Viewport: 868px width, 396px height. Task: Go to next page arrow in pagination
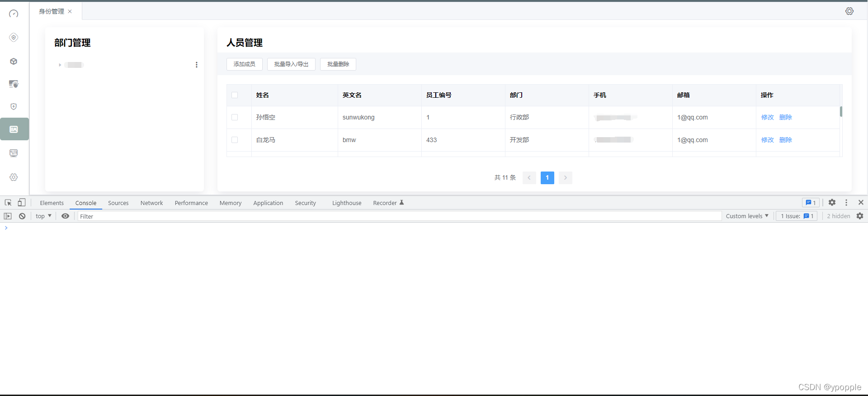tap(566, 178)
